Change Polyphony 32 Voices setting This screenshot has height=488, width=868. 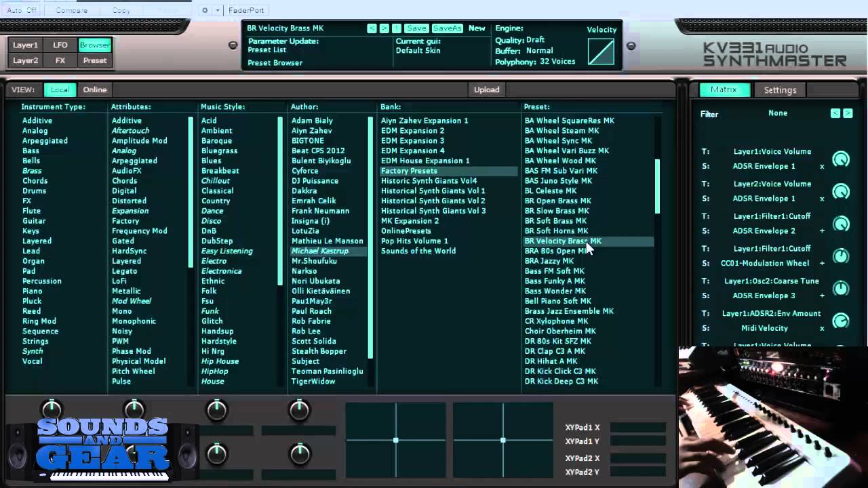[x=557, y=62]
